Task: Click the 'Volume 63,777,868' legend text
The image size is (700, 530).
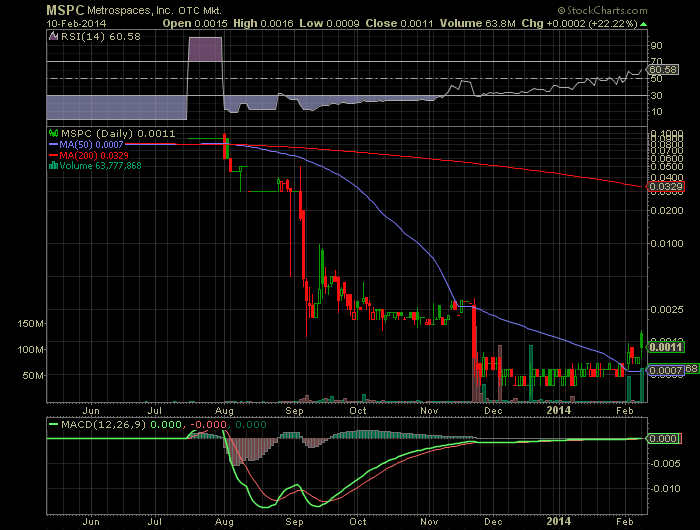Action: coord(100,166)
